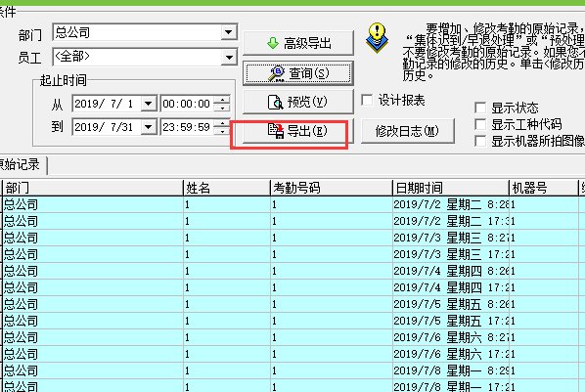
Task: Enable the 显示状态 checkbox
Action: coord(480,109)
